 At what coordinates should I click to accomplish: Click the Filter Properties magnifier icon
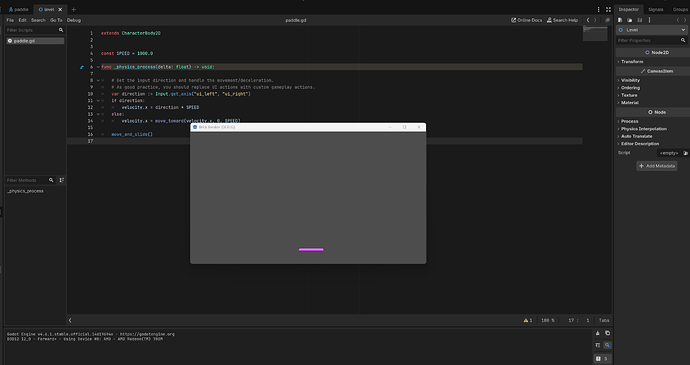click(683, 41)
